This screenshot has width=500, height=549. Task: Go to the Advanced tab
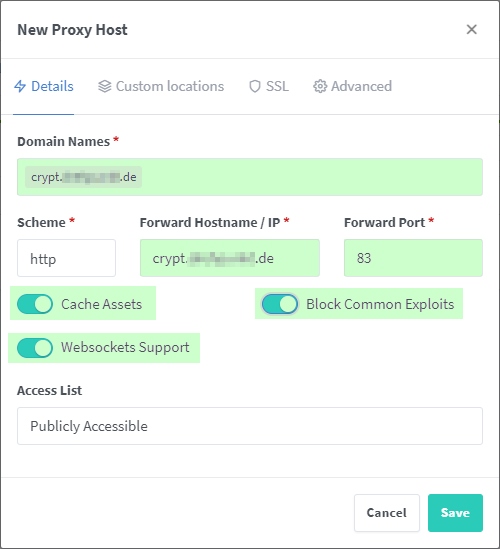(x=352, y=86)
